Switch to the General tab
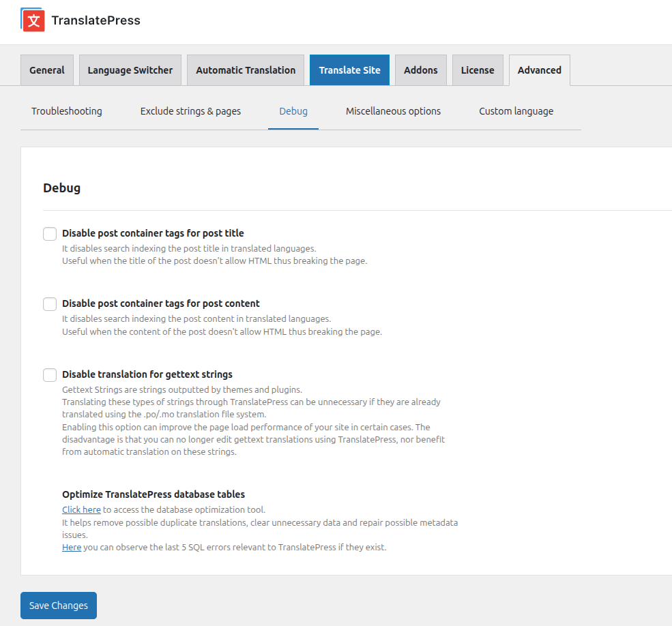Viewport: 672px width, 626px height. [x=46, y=70]
